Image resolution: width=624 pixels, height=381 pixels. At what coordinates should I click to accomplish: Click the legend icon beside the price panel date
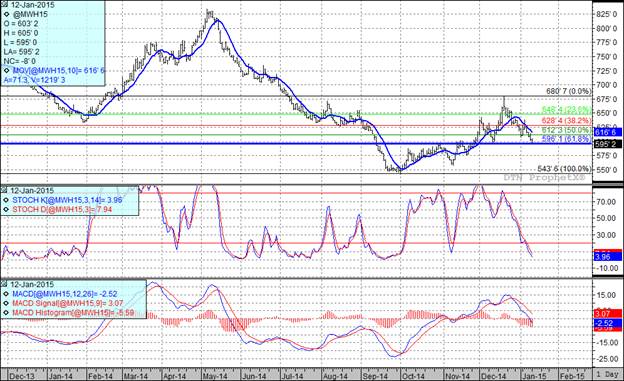[4, 5]
